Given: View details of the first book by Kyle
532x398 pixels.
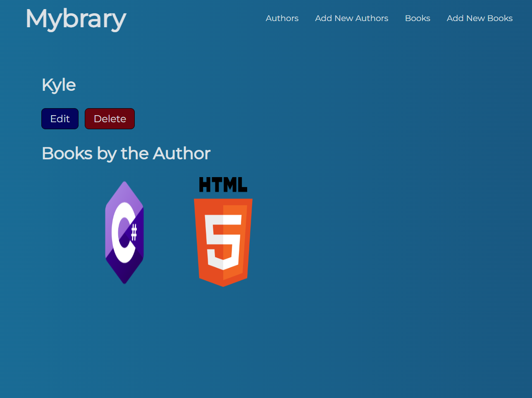Looking at the screenshot, I should [124, 232].
